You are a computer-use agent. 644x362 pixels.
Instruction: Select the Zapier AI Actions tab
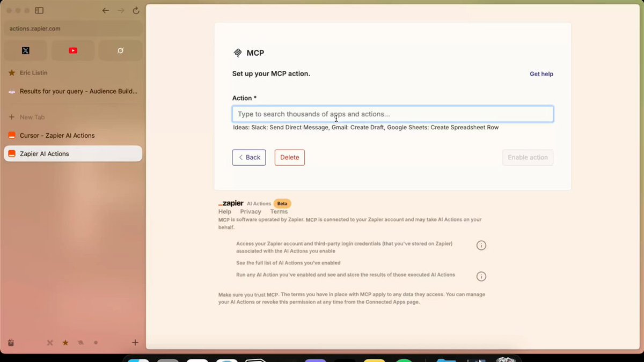[x=73, y=153]
